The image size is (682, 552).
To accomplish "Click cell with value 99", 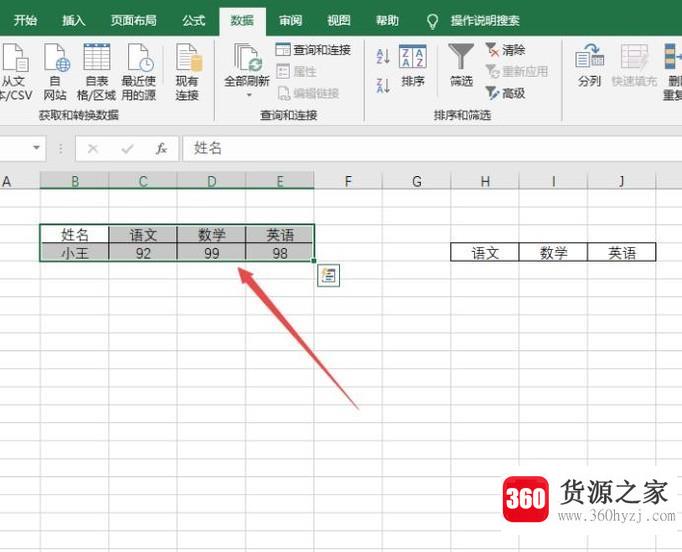I will pos(211,252).
